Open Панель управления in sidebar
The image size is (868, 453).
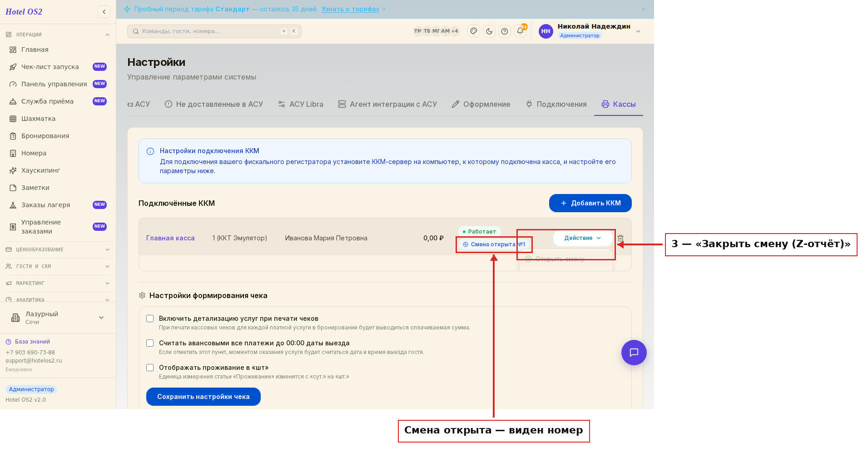tap(58, 84)
